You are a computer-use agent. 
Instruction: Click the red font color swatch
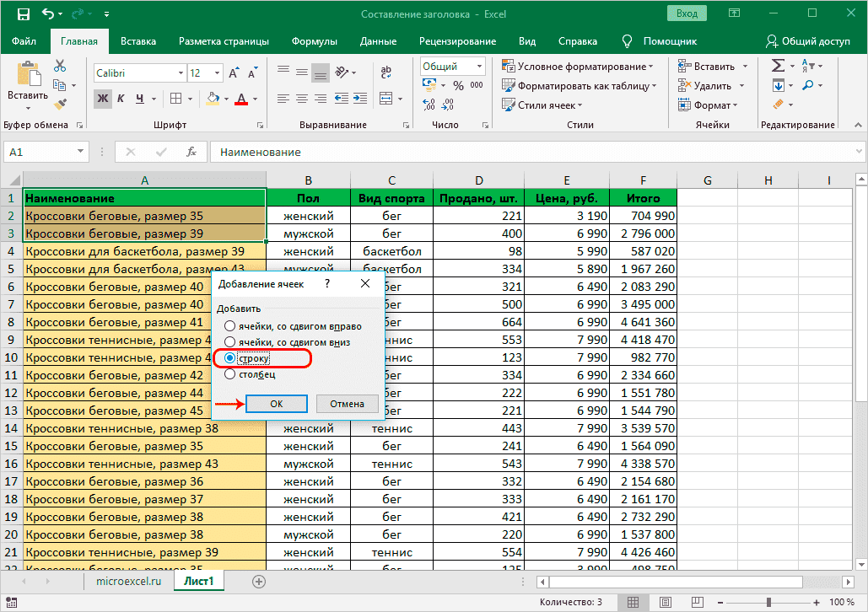pyautogui.click(x=240, y=99)
